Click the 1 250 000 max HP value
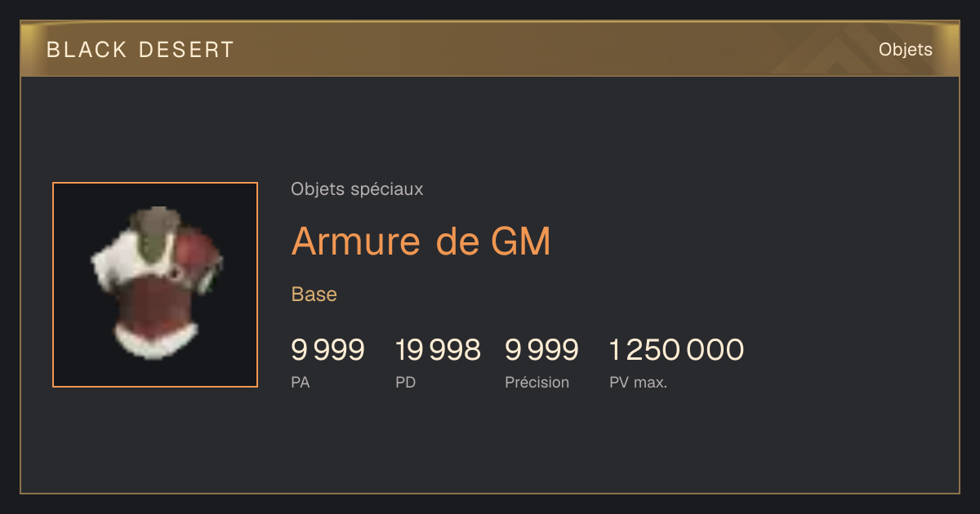Screen dimensions: 980x514 point(676,350)
